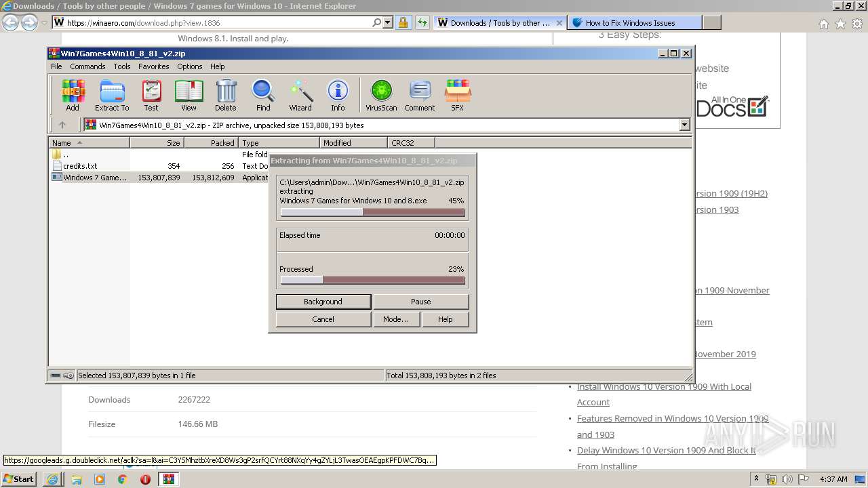Click the search magnifier in address bar

click(376, 22)
